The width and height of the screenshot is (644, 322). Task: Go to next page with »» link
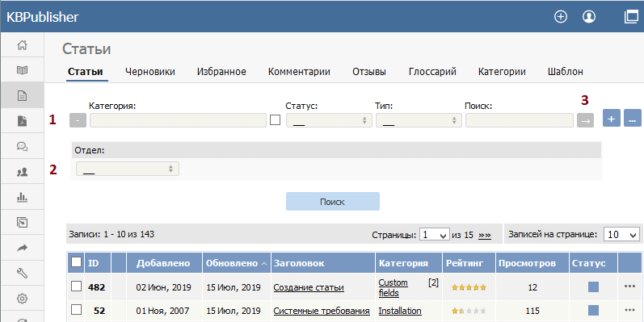tap(485, 236)
